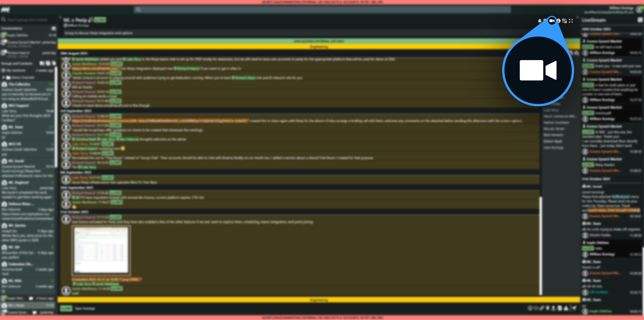The width and height of the screenshot is (644, 320).
Task: Toggle the voice message recorder
Action: coord(548,309)
